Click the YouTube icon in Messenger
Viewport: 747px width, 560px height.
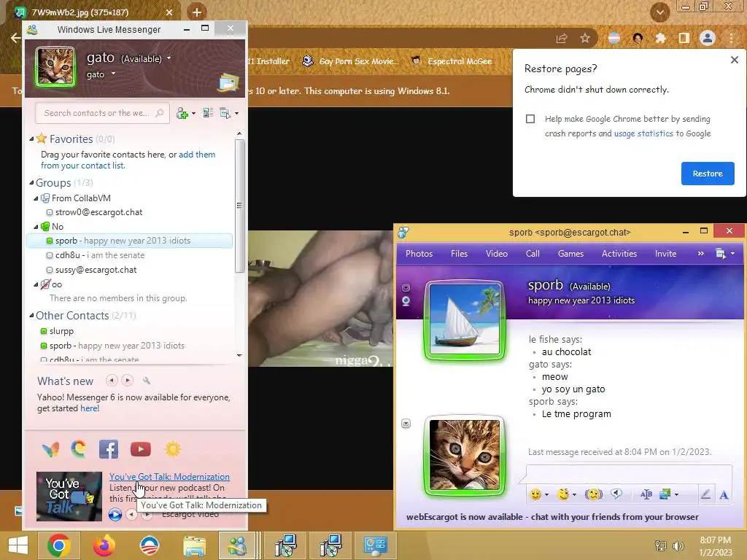(x=141, y=449)
